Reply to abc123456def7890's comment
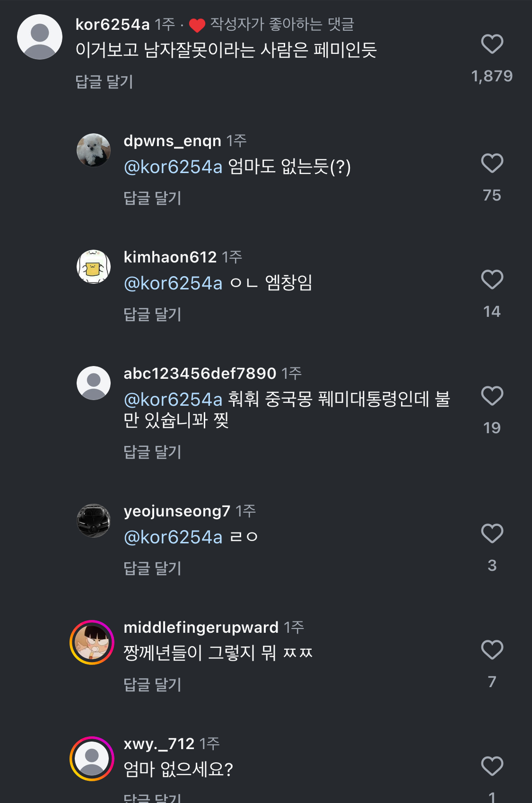Screen dimensions: 532x803 (152, 452)
